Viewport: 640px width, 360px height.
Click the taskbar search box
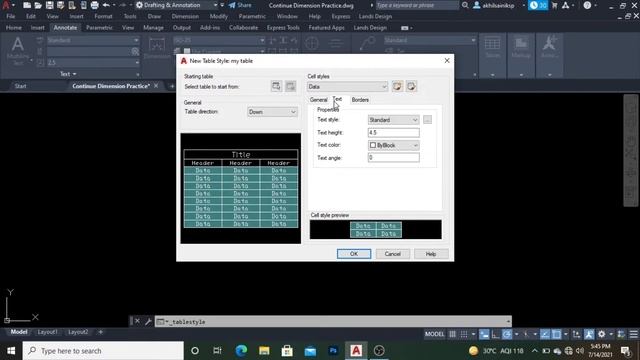103,351
